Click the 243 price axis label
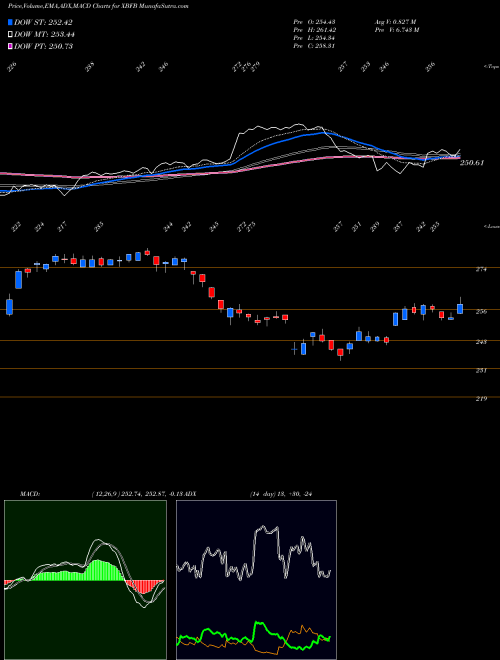500x660 pixels. coord(481,342)
